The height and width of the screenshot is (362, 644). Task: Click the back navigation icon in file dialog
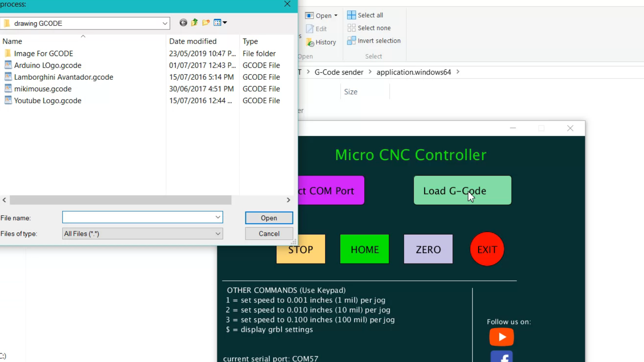click(183, 23)
